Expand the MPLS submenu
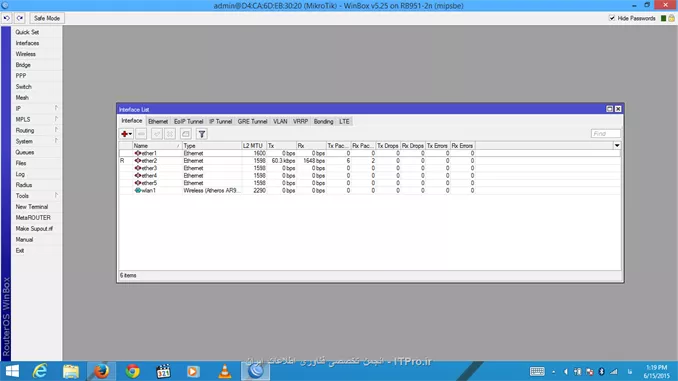This screenshot has width=678, height=381. [x=37, y=119]
